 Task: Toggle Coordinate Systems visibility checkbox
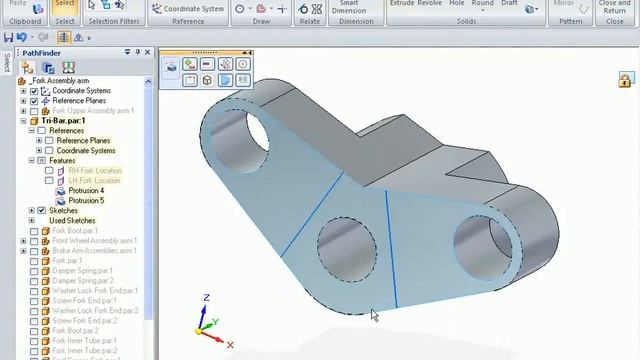point(34,91)
